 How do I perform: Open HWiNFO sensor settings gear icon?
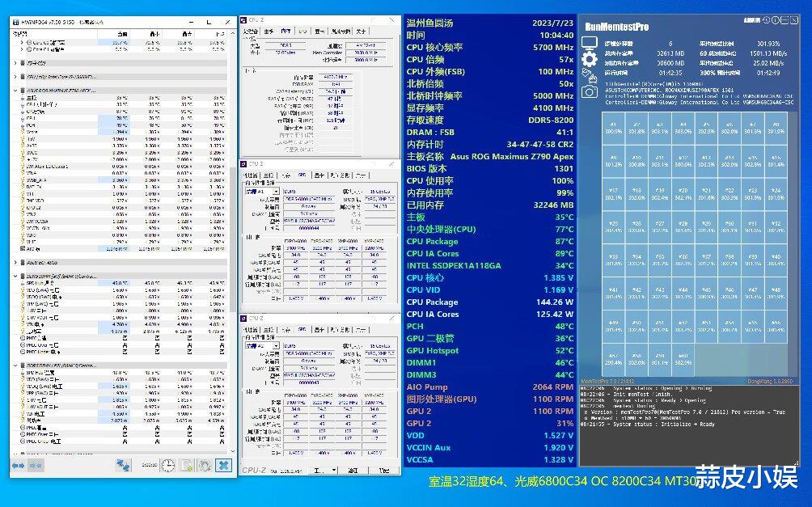[x=205, y=465]
